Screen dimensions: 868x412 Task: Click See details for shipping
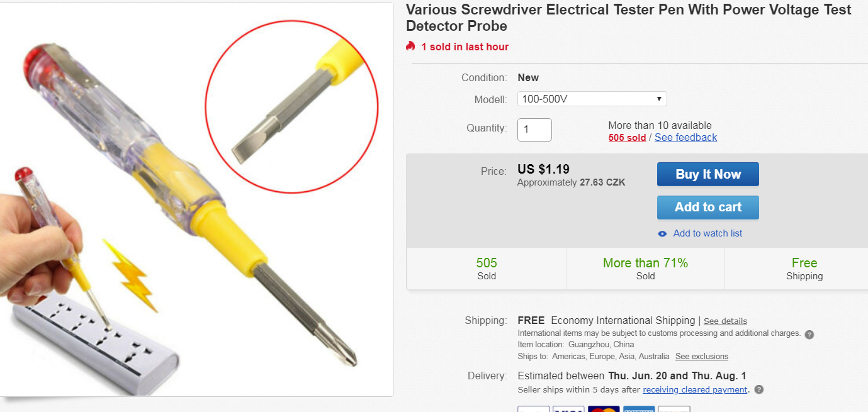(x=725, y=321)
